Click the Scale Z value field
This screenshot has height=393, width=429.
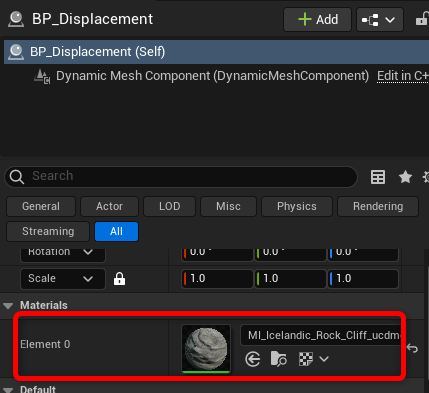(x=363, y=279)
